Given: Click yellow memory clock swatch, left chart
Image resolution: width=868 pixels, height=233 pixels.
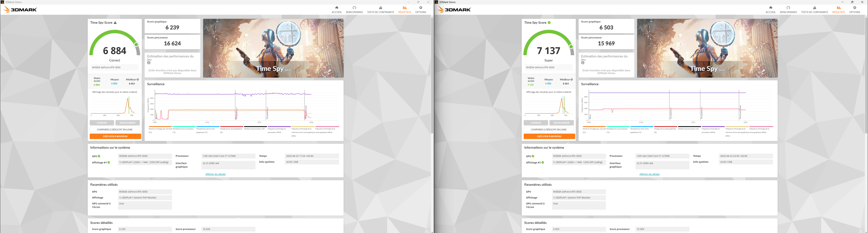Looking at the screenshot, I should click(303, 127).
